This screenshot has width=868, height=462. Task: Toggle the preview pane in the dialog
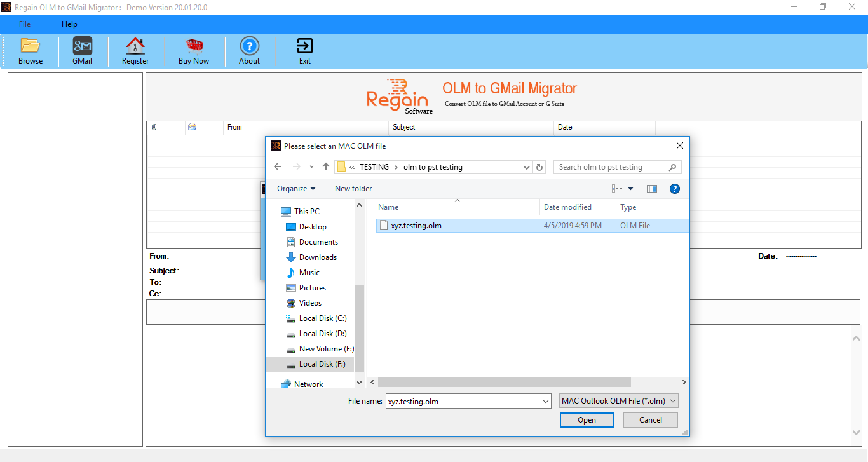click(x=651, y=188)
